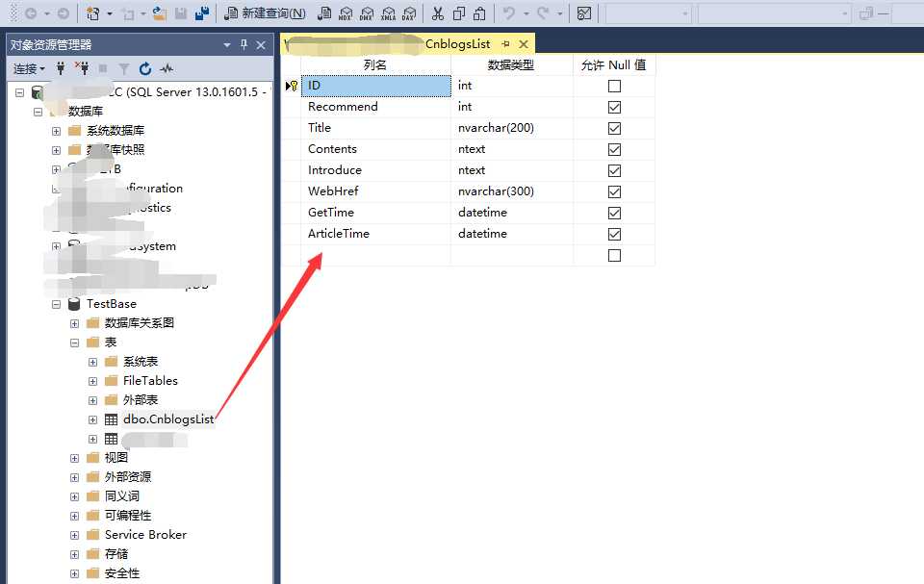Open the Object Explorer window position dropdown
The width and height of the screenshot is (924, 584).
click(227, 45)
